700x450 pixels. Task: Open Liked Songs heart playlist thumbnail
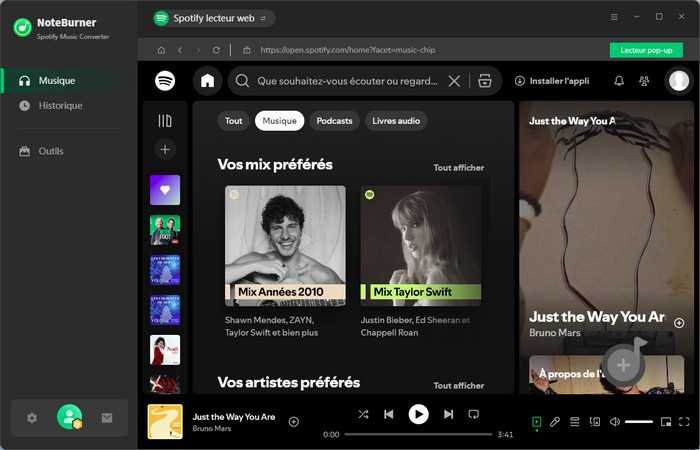pos(165,190)
